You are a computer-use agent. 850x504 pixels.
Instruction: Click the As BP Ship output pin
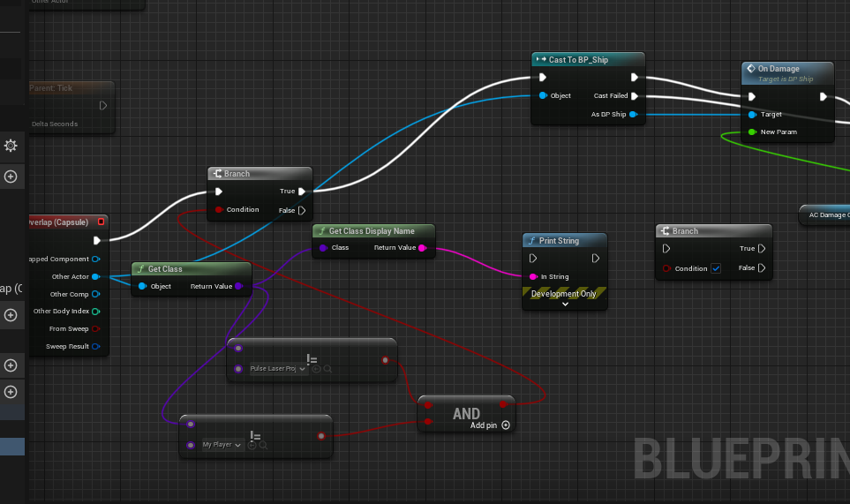(x=634, y=114)
